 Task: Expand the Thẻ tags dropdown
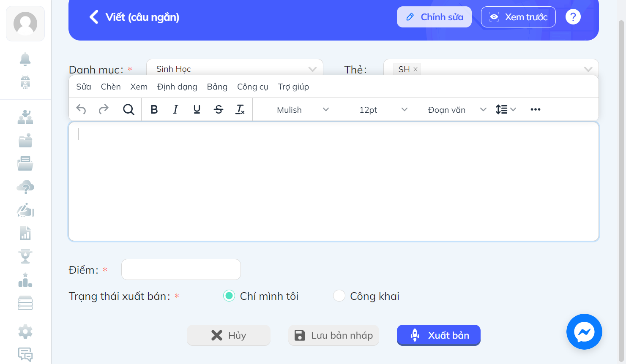click(x=491, y=68)
